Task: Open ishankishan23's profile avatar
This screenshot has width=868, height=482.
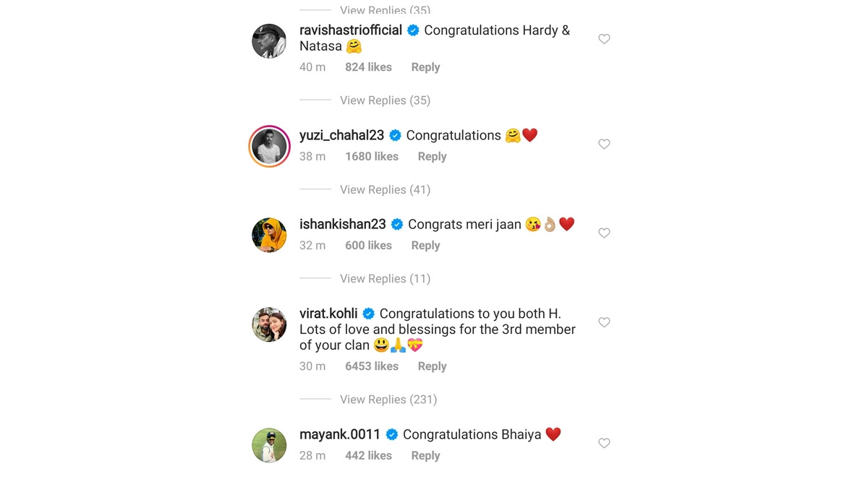Action: coord(269,235)
